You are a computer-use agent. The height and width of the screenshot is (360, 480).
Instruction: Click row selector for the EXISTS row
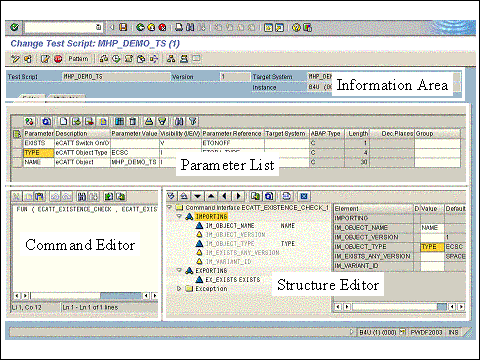click(17, 143)
